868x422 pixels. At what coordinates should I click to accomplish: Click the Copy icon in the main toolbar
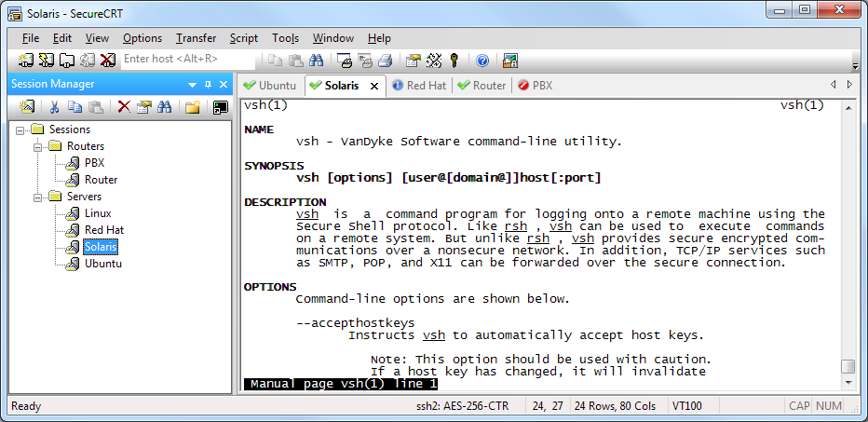point(275,60)
